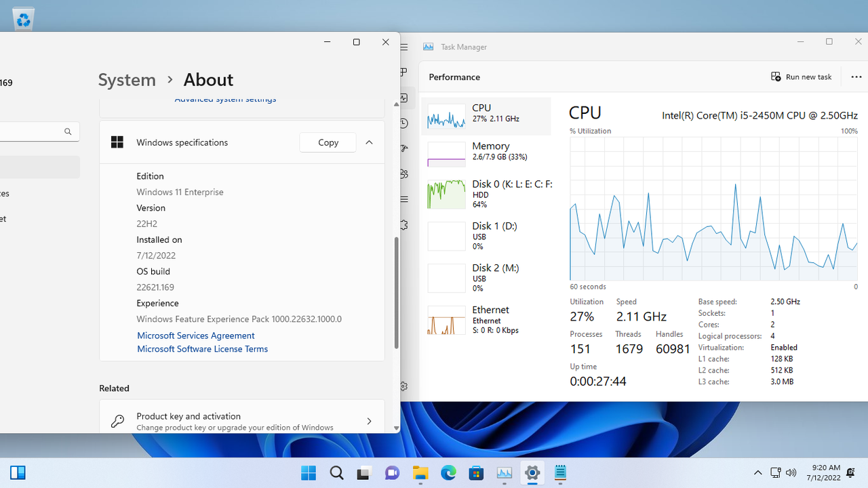This screenshot has width=868, height=488.
Task: Open Details page icon in Task Manager sidebar
Action: 404,199
